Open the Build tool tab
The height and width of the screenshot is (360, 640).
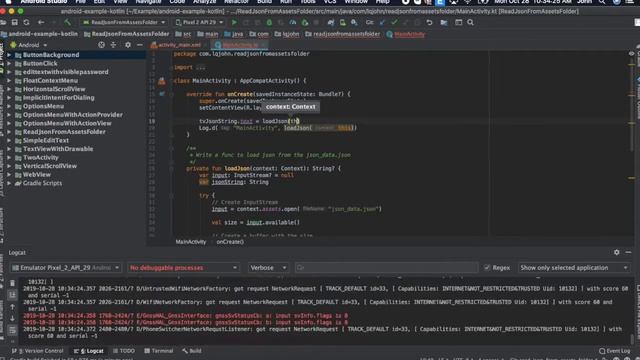192,351
